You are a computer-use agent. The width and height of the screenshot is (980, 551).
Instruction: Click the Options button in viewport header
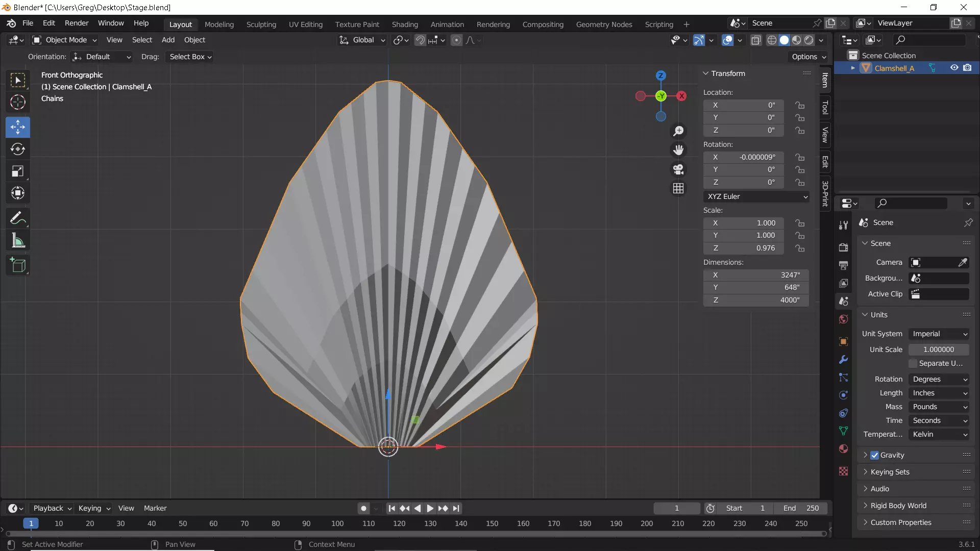(808, 57)
